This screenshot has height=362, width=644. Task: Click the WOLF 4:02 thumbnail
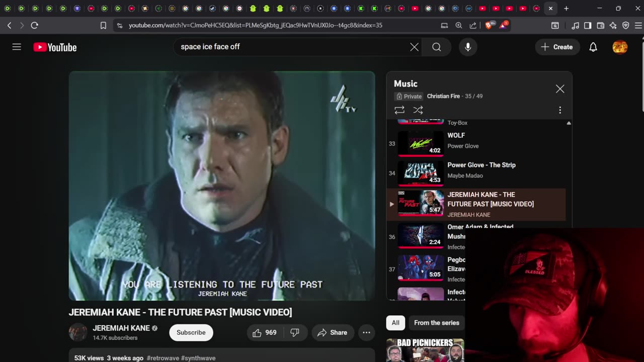pyautogui.click(x=421, y=144)
